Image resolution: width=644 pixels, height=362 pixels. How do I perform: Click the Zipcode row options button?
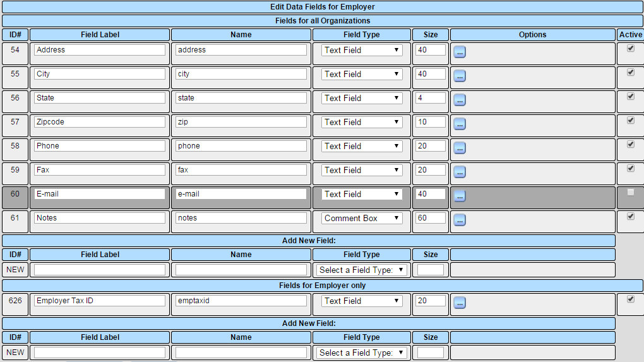point(460,124)
